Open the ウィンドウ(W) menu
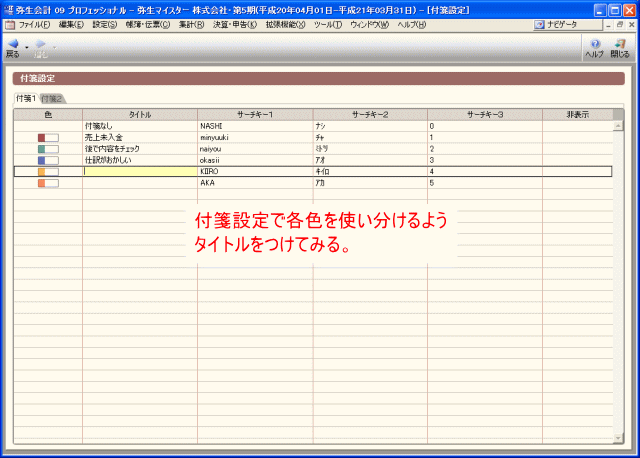The height and width of the screenshot is (458, 640). [369, 25]
